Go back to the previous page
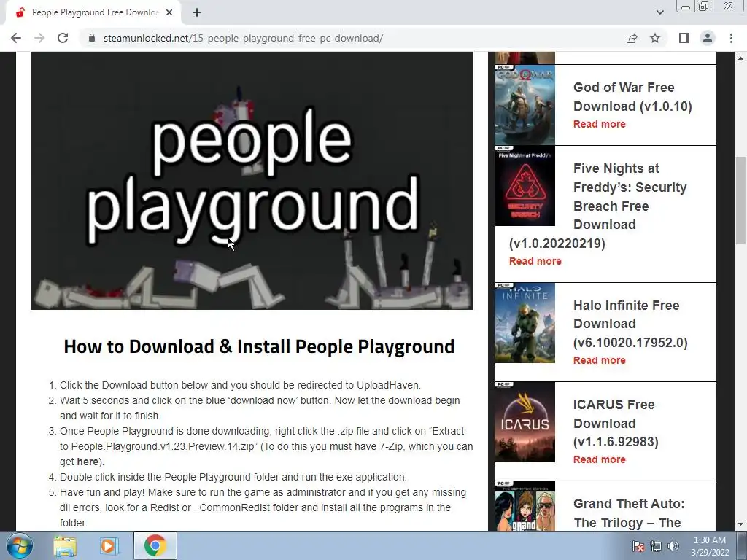This screenshot has width=747, height=560. (16, 38)
